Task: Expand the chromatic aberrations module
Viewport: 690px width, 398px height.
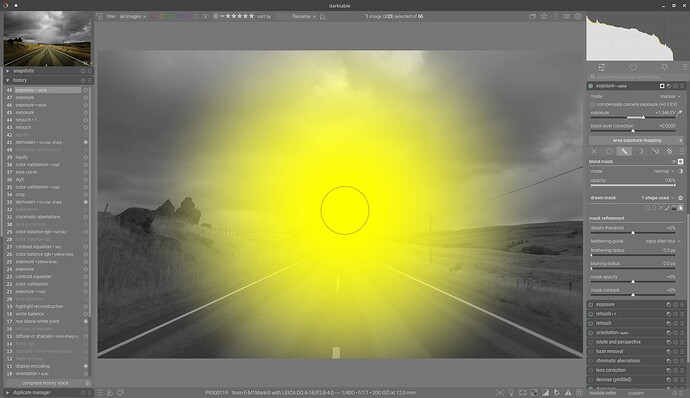Action: coord(618,361)
